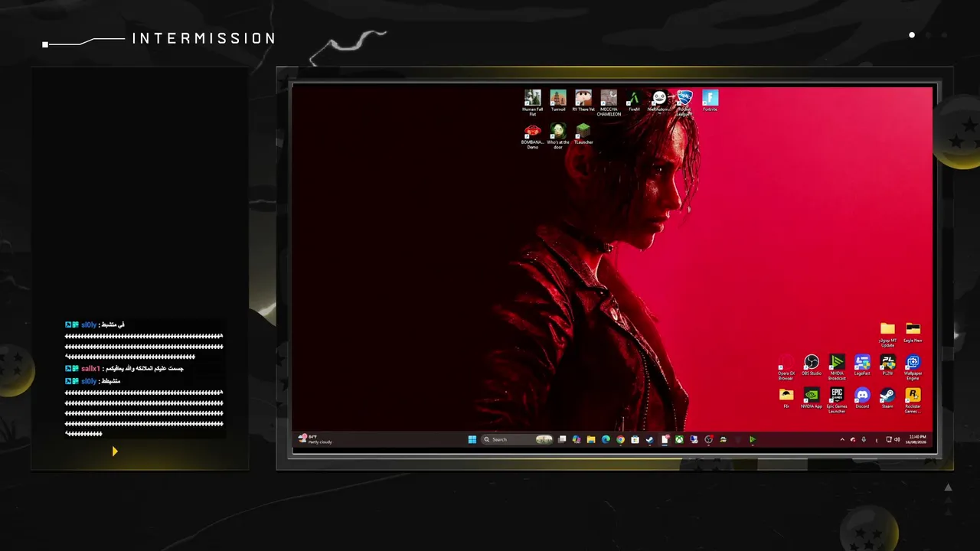
Task: Click the taskbar Search box
Action: [518, 439]
